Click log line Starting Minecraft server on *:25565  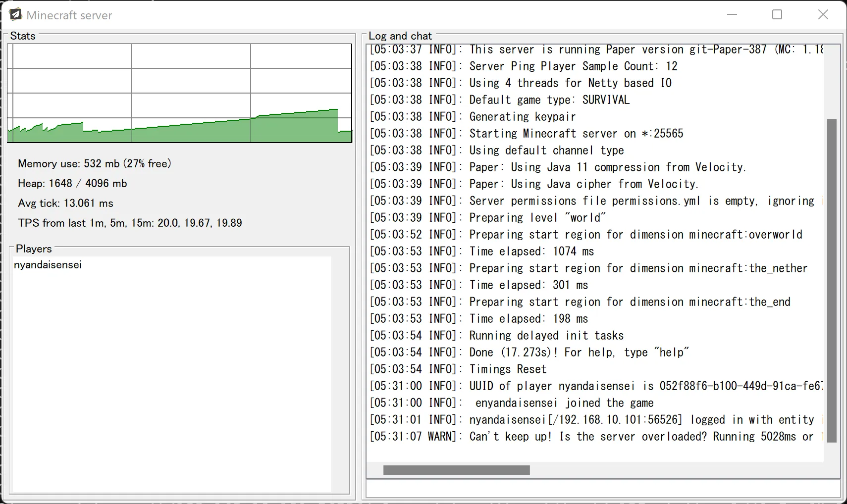tap(527, 134)
